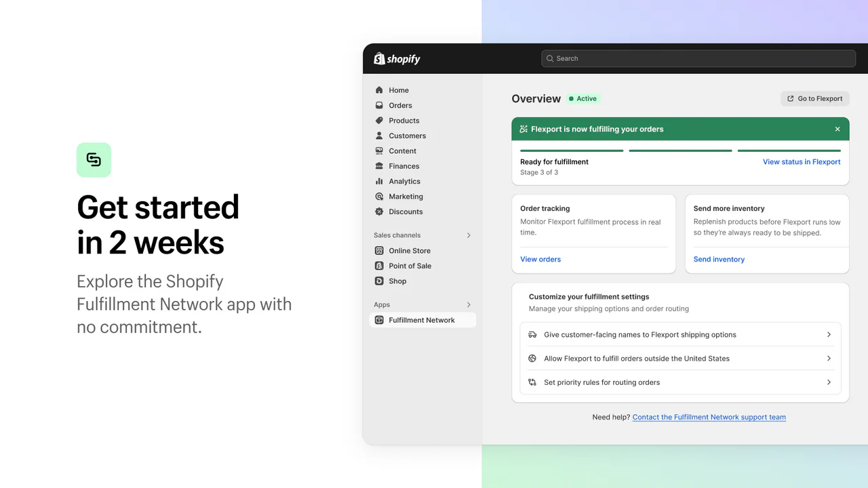Click the green Active status badge
The height and width of the screenshot is (488, 868).
coord(584,98)
